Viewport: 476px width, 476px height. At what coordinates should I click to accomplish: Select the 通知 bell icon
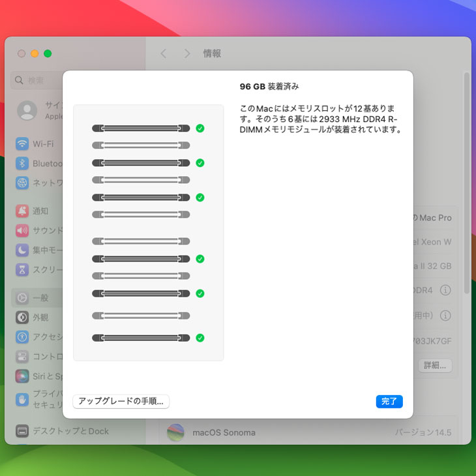click(22, 211)
